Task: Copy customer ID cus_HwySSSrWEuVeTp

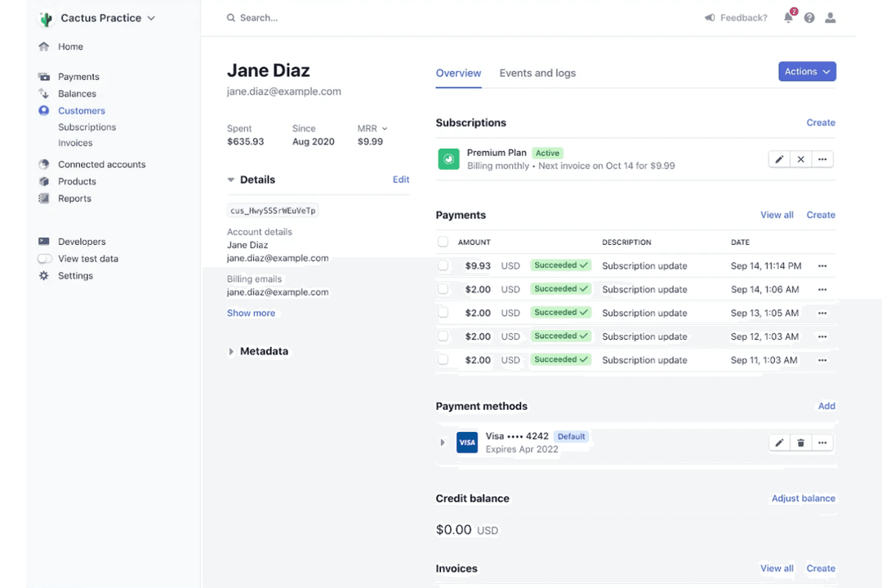Action: coord(273,211)
